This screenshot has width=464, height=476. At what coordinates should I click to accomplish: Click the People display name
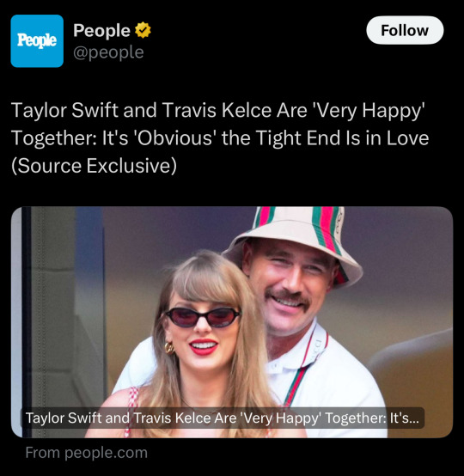(x=101, y=30)
